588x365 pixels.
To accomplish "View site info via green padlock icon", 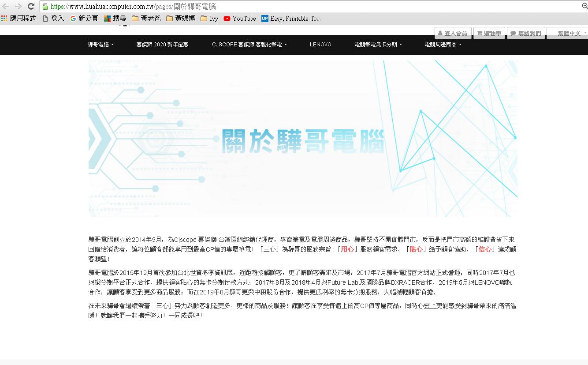I will click(x=45, y=7).
